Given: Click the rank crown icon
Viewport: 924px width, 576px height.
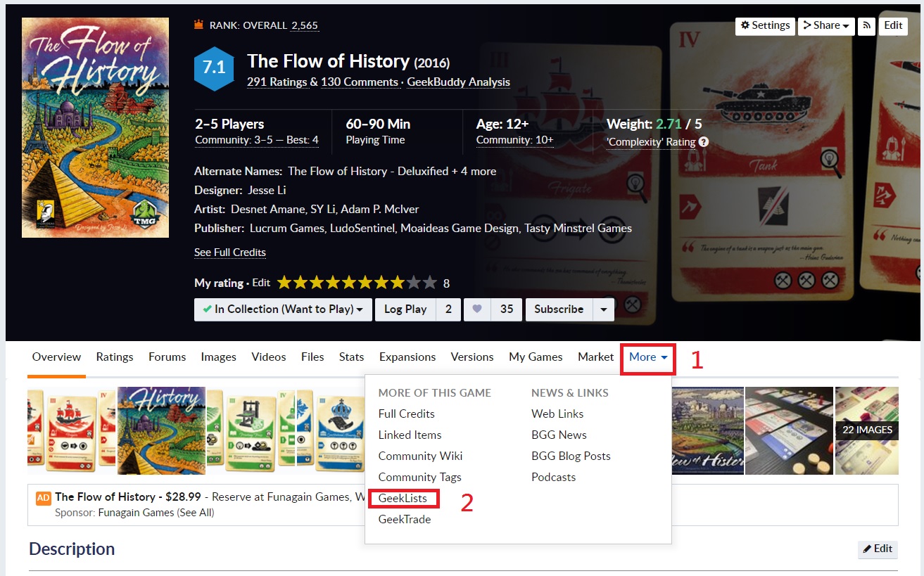Looking at the screenshot, I should pyautogui.click(x=199, y=25).
